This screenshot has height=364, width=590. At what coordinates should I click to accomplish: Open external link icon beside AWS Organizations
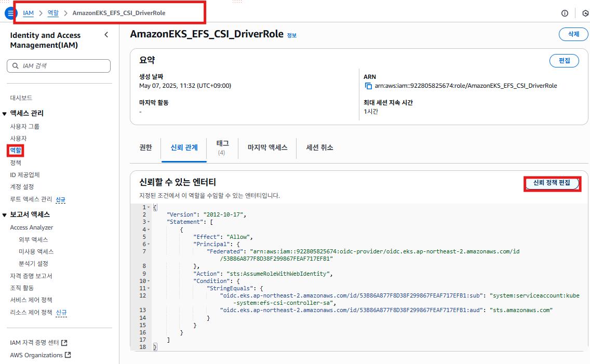pos(68,355)
